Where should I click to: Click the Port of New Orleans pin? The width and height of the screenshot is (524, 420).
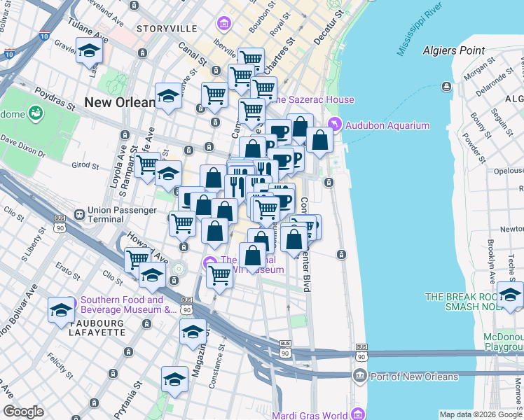click(360, 377)
